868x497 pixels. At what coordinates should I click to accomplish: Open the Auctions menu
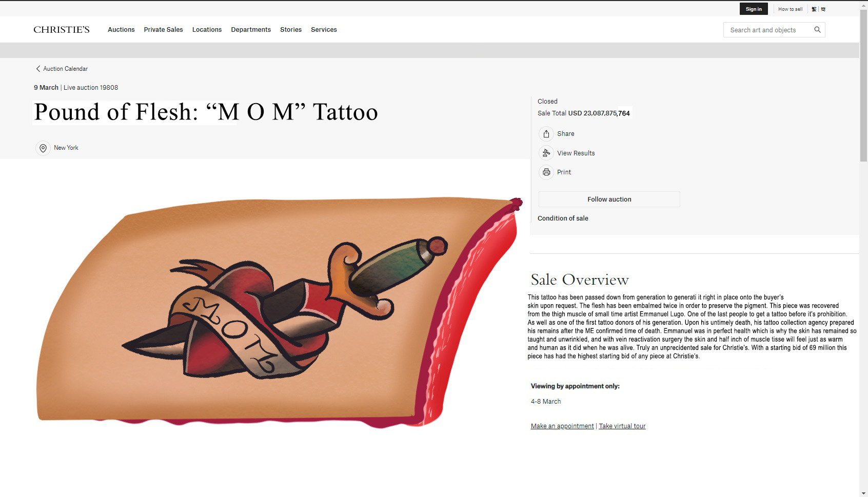pyautogui.click(x=121, y=30)
